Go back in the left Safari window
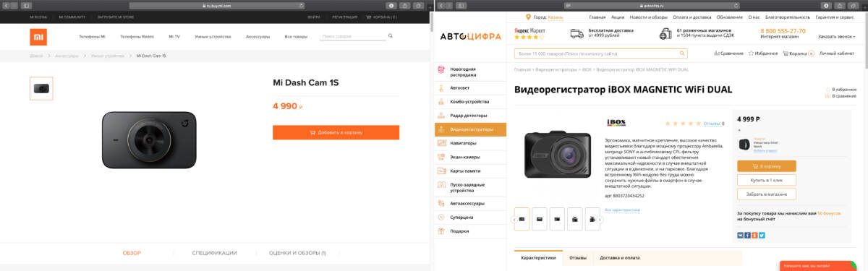868x271 pixels. [x=7, y=5]
